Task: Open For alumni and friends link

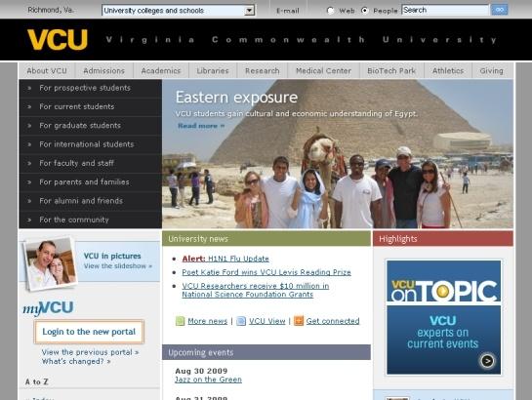Action: tap(81, 201)
